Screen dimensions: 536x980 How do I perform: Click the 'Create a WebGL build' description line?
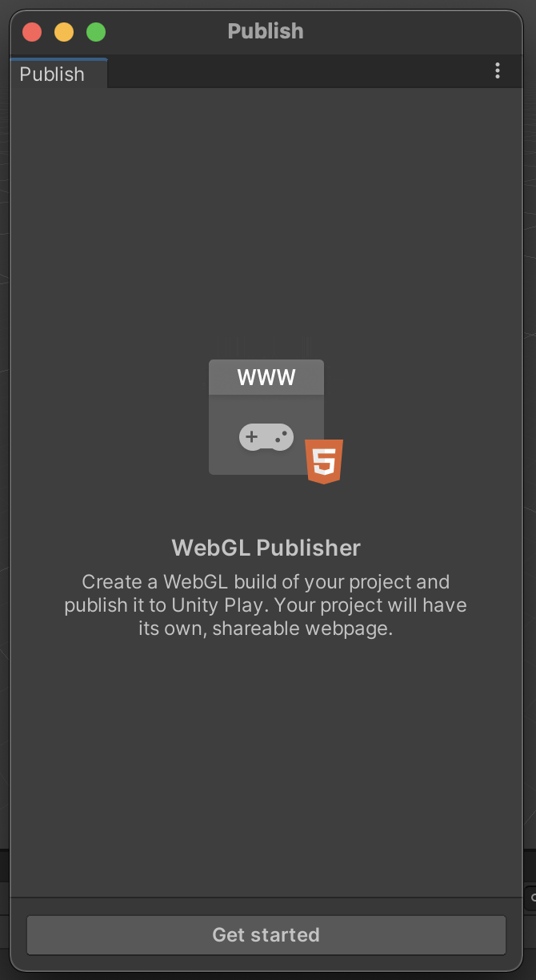266,581
